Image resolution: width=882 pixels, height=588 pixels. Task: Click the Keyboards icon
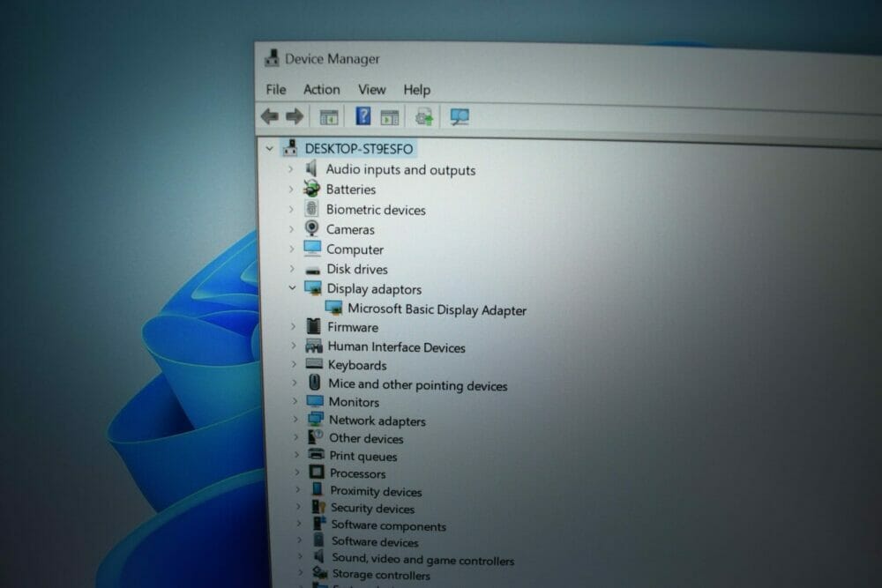click(315, 364)
